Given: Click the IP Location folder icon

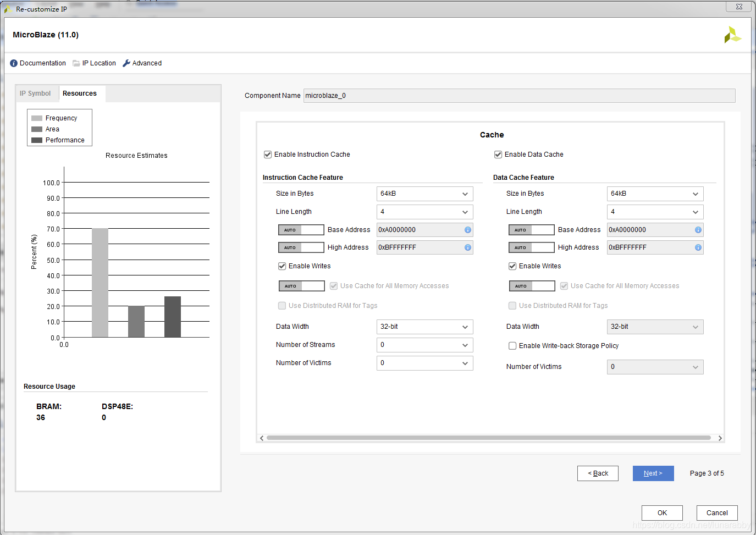Looking at the screenshot, I should 76,63.
